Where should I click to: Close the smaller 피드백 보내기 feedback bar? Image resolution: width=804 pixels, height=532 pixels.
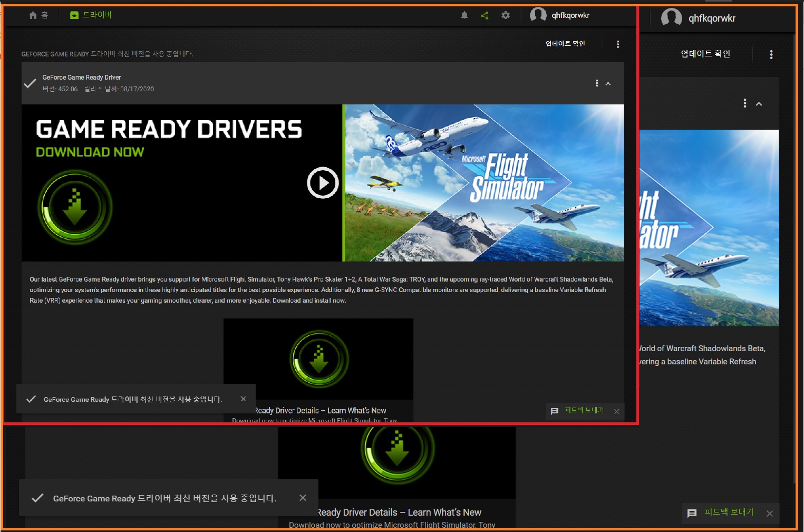[616, 411]
